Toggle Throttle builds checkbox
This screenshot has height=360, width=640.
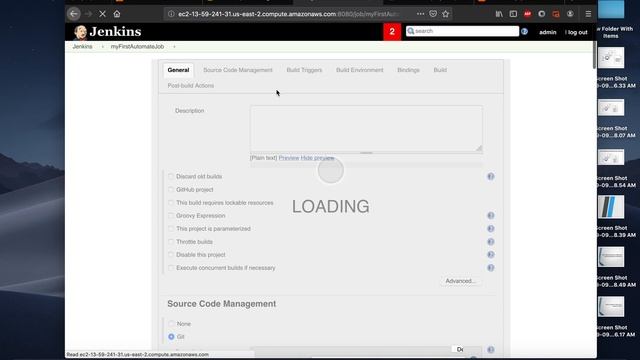[x=171, y=242]
